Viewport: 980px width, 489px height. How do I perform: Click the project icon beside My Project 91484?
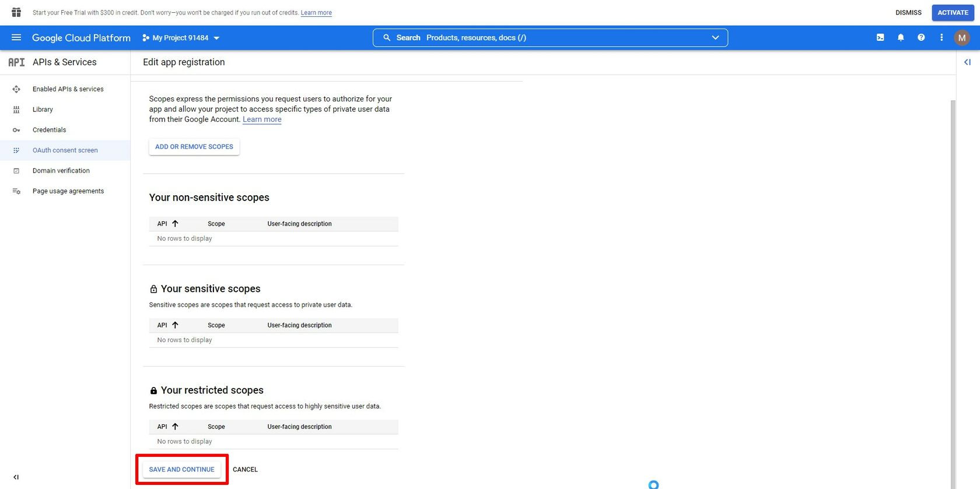coord(146,38)
